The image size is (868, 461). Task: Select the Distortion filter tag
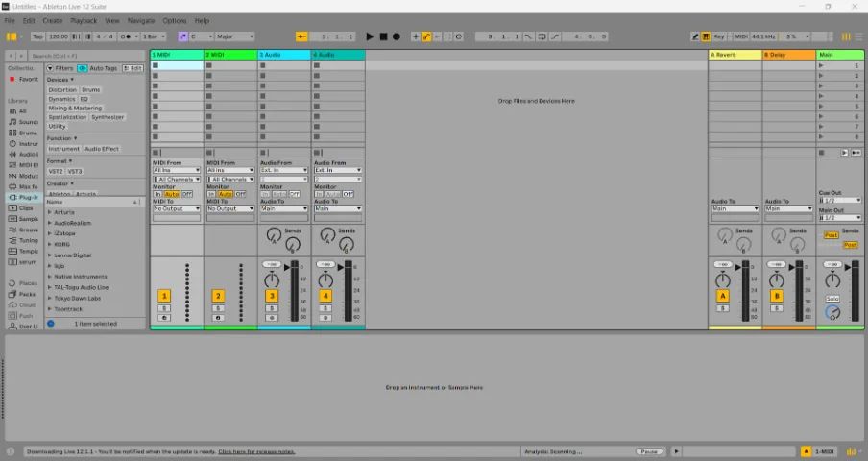(x=62, y=89)
